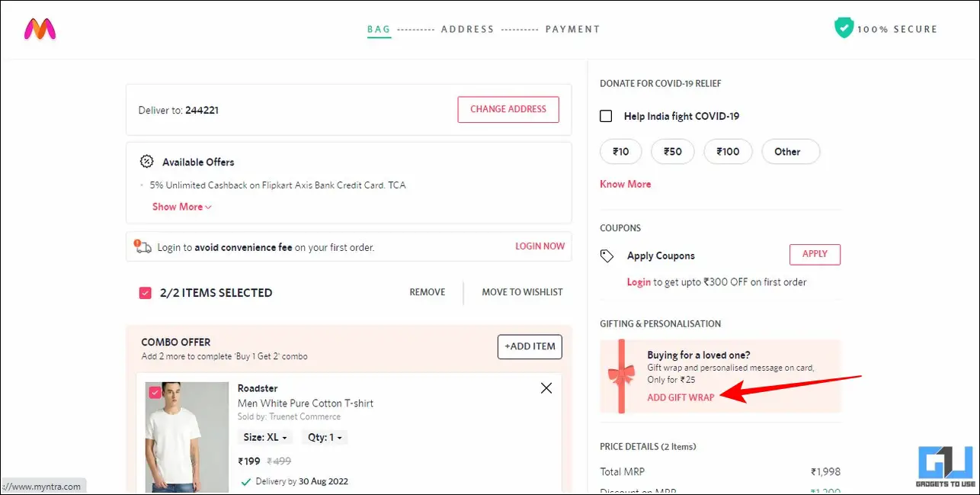Click the gift ribbon bow icon
The height and width of the screenshot is (495, 980).
(620, 375)
